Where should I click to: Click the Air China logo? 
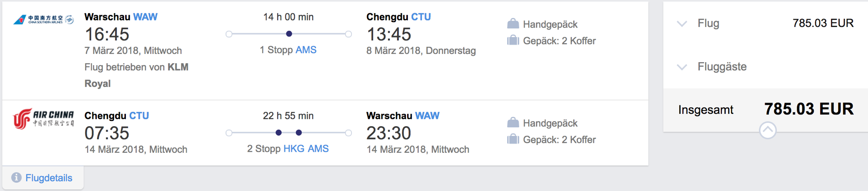pos(43,119)
